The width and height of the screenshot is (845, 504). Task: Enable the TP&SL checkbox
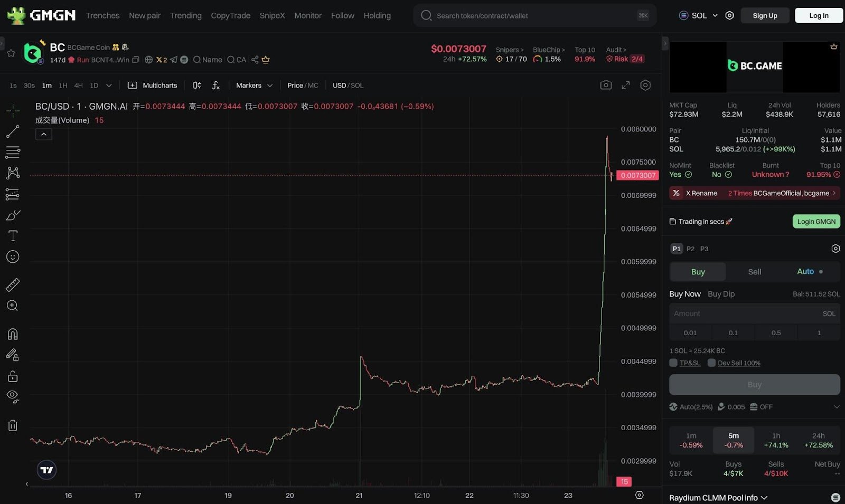point(673,363)
